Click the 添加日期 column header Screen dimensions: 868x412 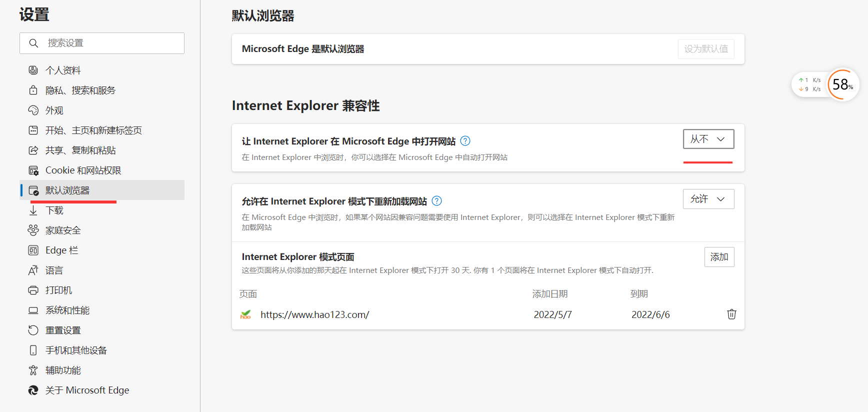click(550, 294)
